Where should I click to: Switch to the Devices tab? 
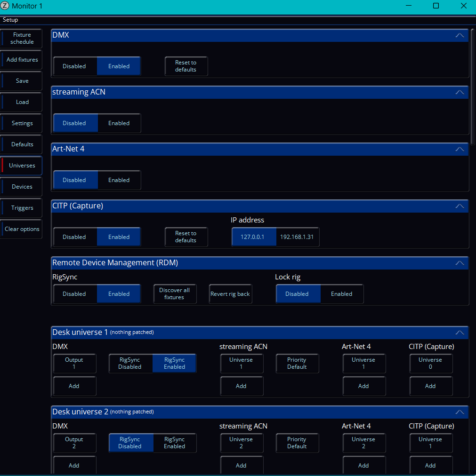pos(22,187)
